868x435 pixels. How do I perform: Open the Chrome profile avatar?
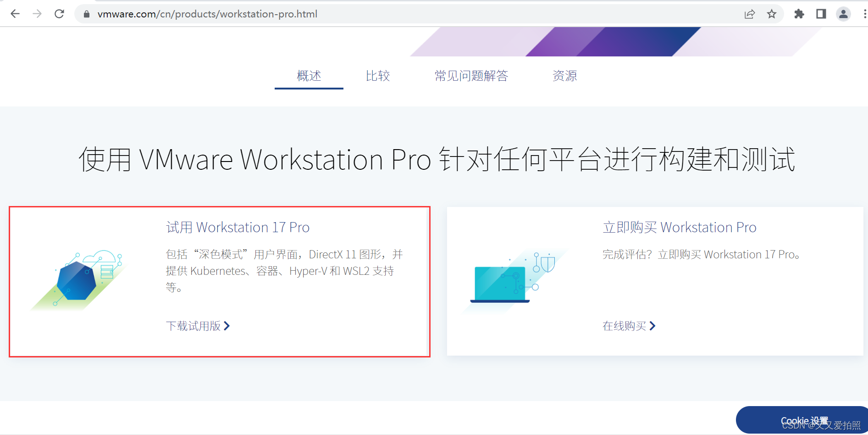click(843, 14)
